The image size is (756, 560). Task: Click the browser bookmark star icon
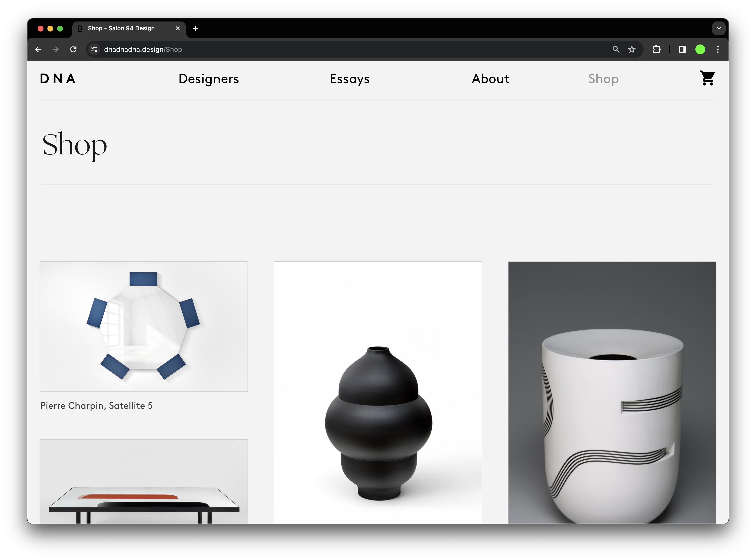(632, 49)
